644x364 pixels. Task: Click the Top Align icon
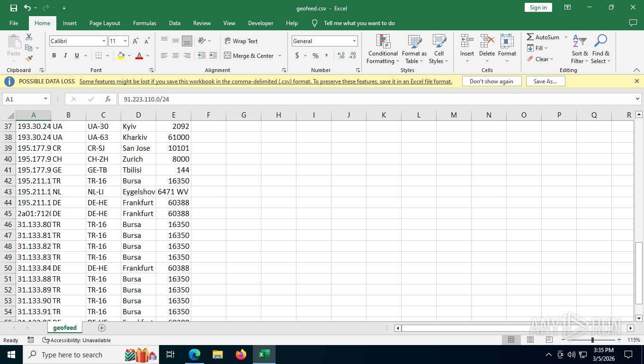pyautogui.click(x=164, y=41)
